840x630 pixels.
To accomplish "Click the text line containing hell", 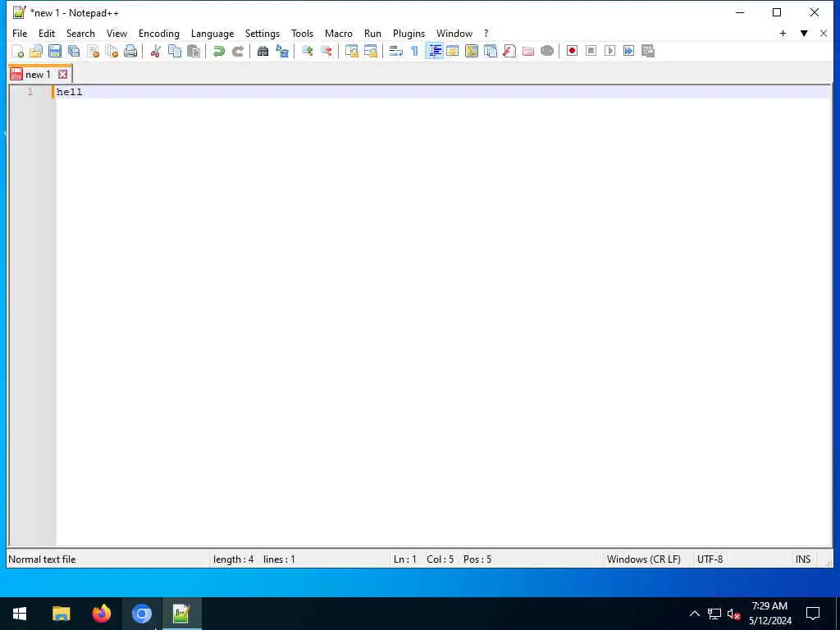I will point(442,92).
